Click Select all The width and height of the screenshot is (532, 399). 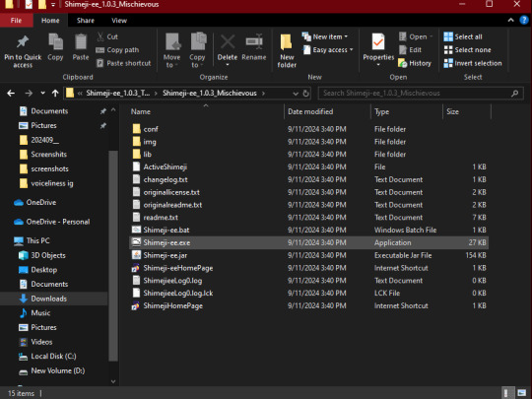coord(463,36)
